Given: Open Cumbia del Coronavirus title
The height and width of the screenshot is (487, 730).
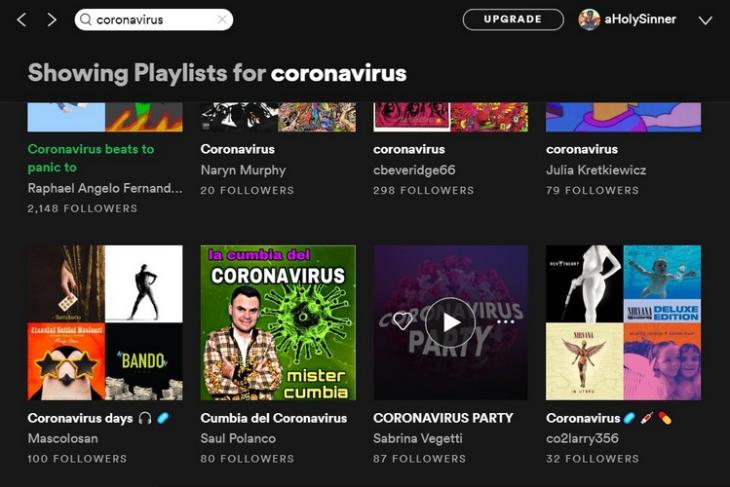Looking at the screenshot, I should click(274, 418).
